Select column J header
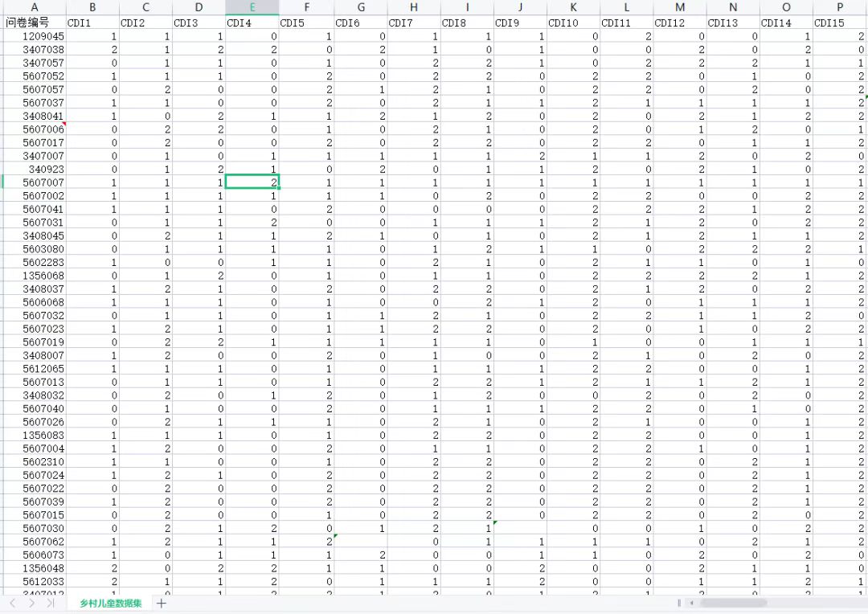 tap(520, 7)
